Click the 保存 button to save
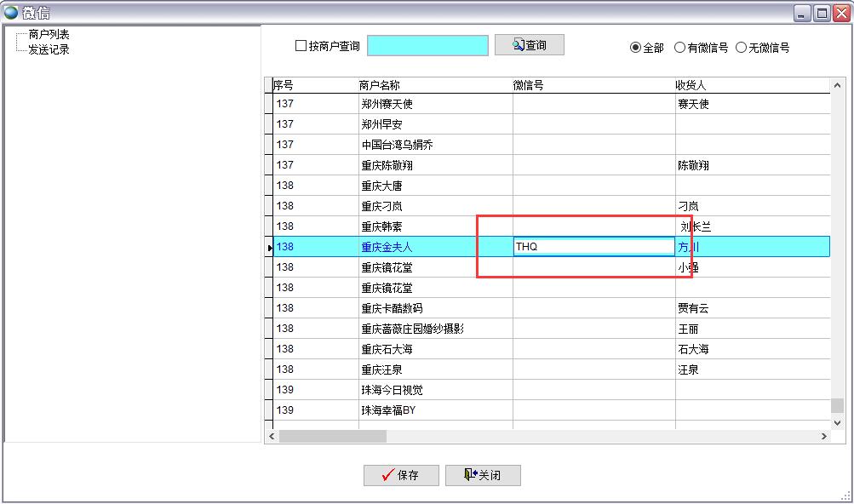 click(x=400, y=475)
